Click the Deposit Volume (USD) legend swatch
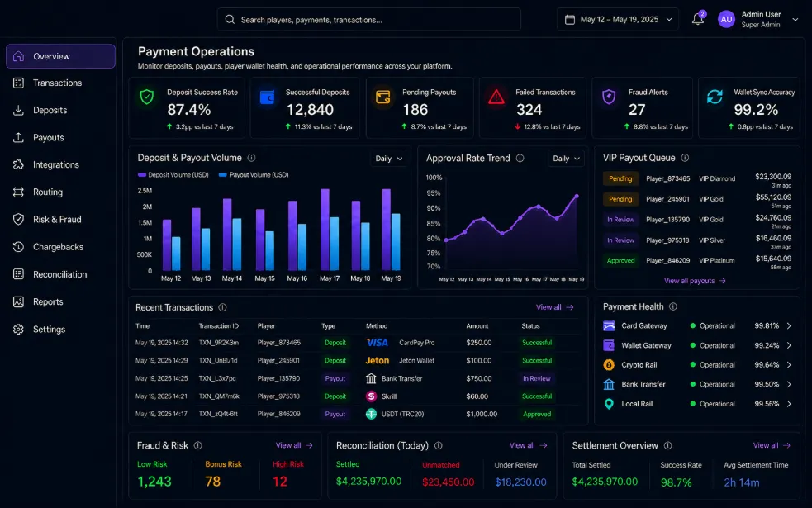Viewport: 812px width, 508px height. [x=142, y=175]
